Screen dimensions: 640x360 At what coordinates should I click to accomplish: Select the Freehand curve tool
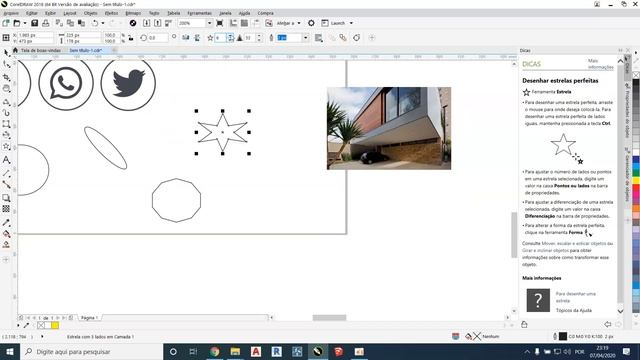click(x=7, y=101)
